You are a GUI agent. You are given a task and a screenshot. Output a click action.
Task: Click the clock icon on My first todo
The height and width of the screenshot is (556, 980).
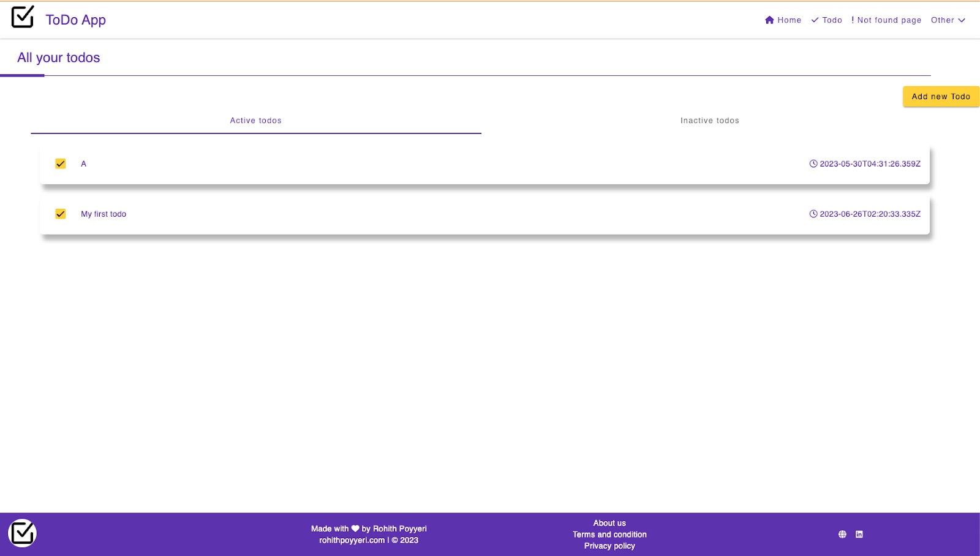[x=813, y=214]
